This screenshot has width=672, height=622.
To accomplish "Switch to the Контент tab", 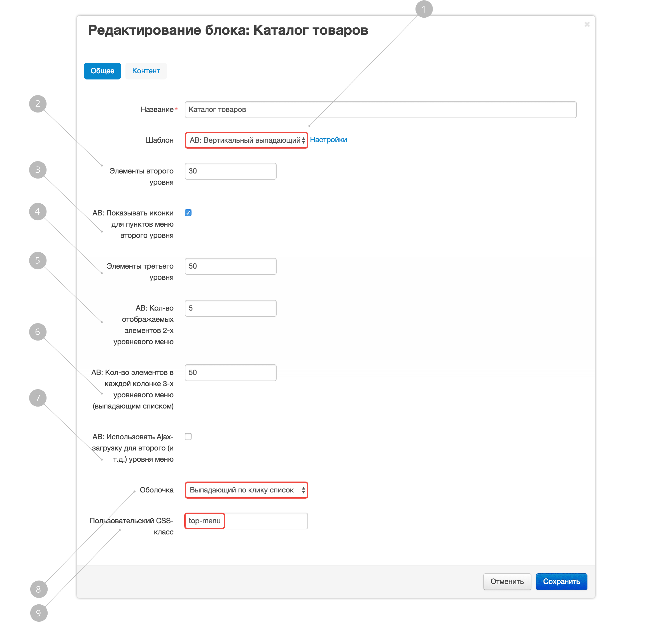I will point(146,71).
